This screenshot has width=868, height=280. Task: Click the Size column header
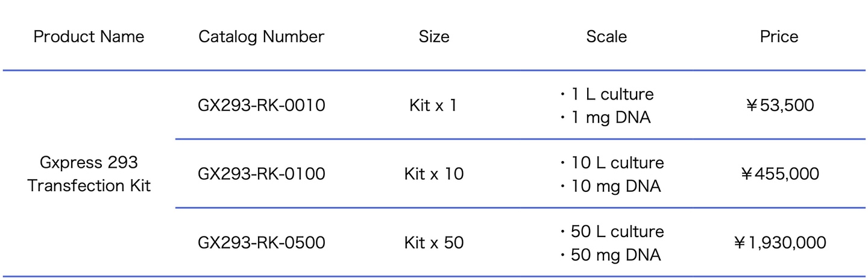pos(434,37)
